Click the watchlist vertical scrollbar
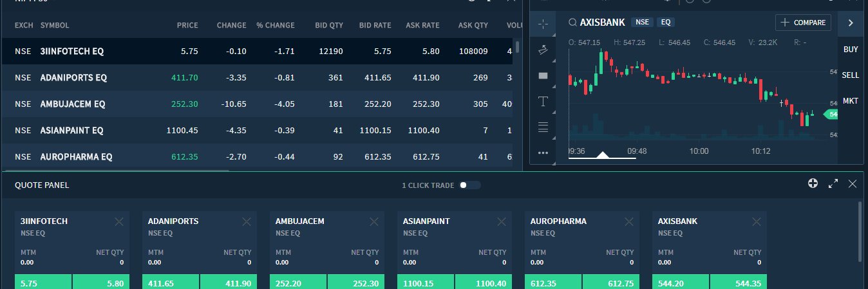Image resolution: width=868 pixels, height=289 pixels. coord(517,47)
